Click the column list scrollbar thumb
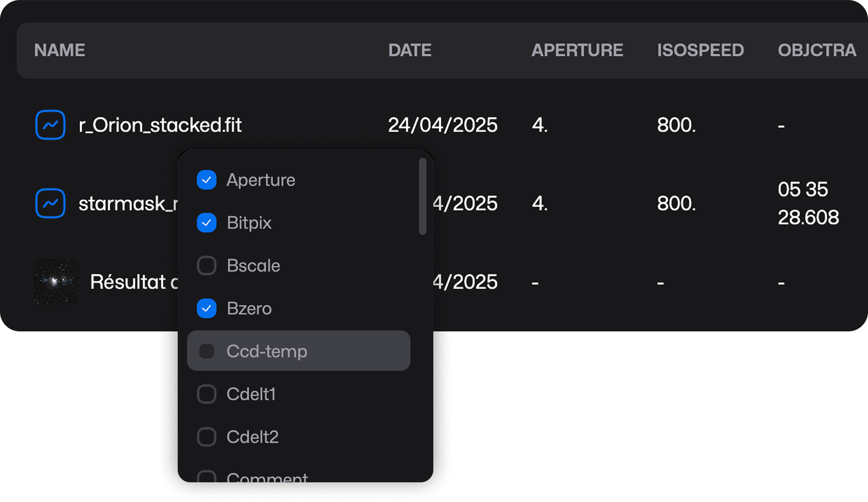The image size is (868, 502). [x=422, y=196]
